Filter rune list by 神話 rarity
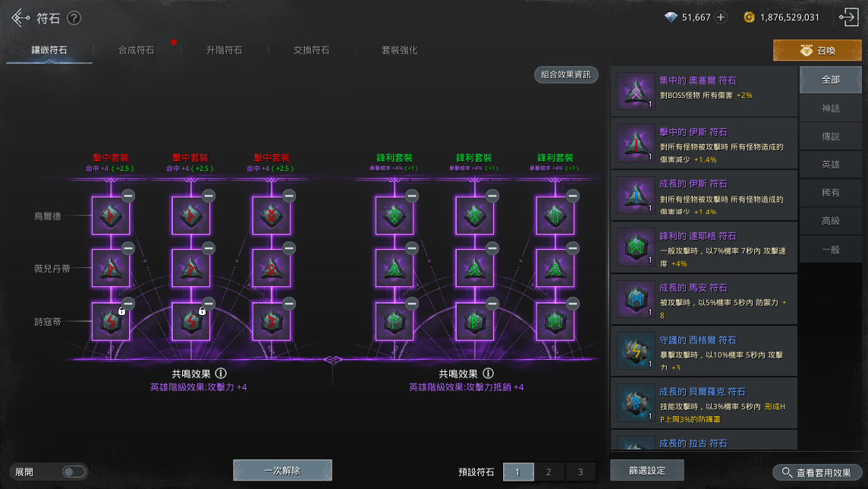This screenshot has height=489, width=868. (831, 109)
